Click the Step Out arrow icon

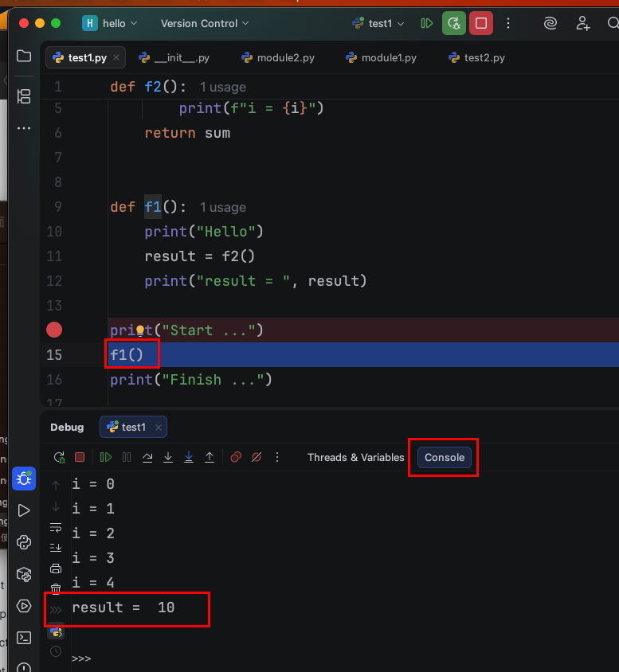click(210, 457)
